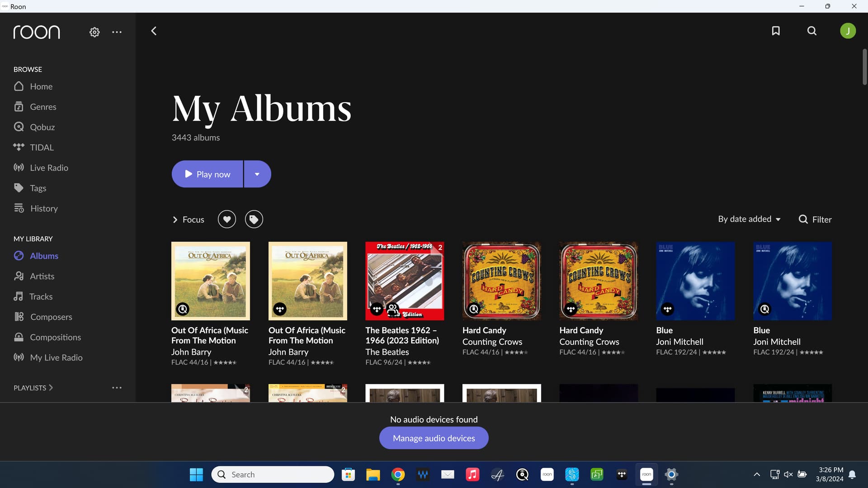Click the Play now button
Image resolution: width=868 pixels, height=488 pixels.
pyautogui.click(x=208, y=174)
